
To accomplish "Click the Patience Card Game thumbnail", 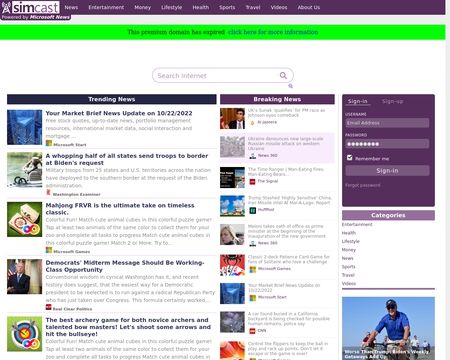I will [x=232, y=265].
